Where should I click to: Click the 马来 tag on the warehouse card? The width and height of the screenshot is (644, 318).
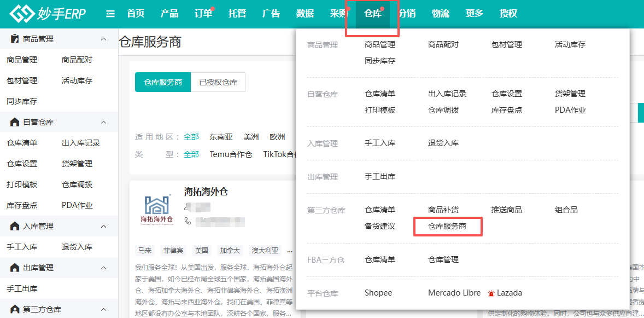point(145,251)
